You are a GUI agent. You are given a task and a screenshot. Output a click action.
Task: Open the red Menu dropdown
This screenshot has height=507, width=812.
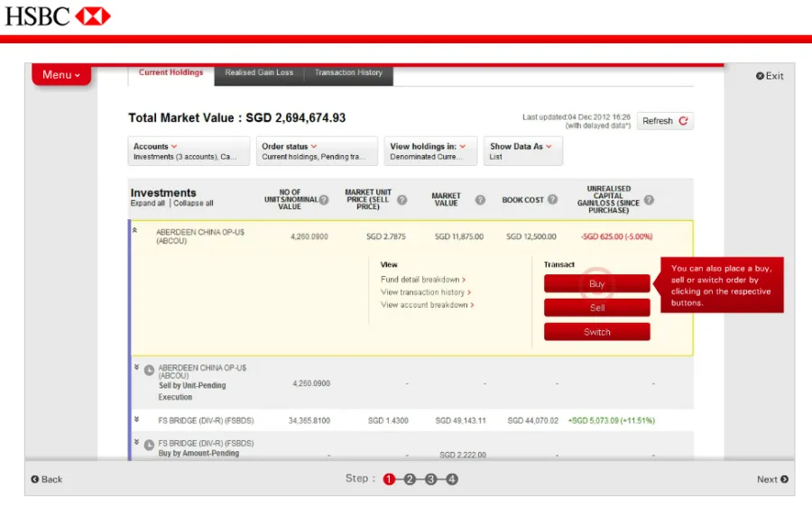(61, 75)
